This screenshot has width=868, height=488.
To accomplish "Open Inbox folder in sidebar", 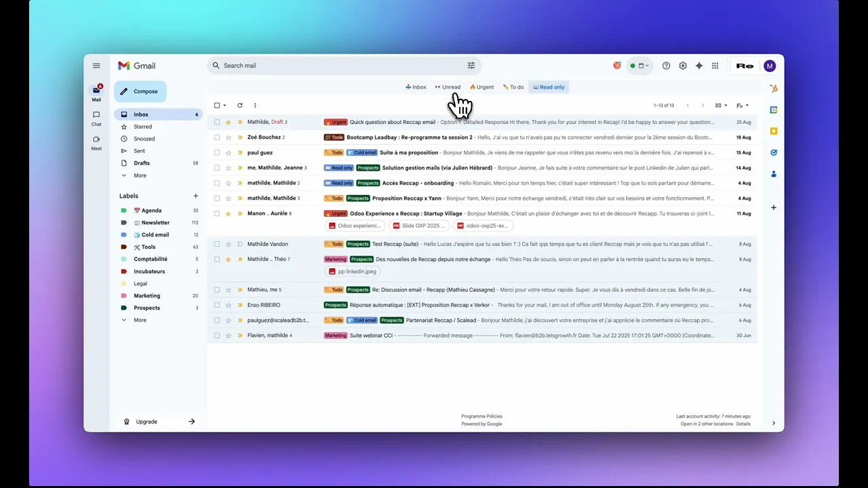I will coord(158,115).
